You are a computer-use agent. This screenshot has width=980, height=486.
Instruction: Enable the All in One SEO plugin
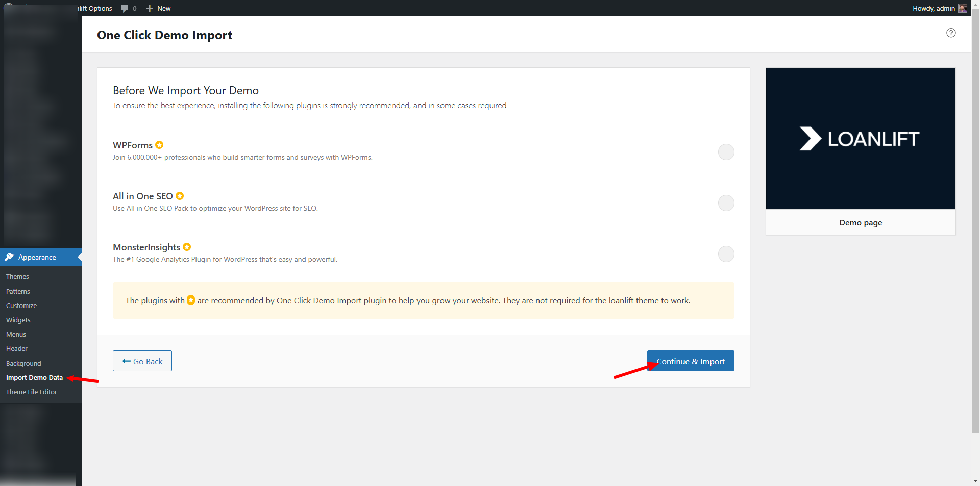pyautogui.click(x=726, y=203)
